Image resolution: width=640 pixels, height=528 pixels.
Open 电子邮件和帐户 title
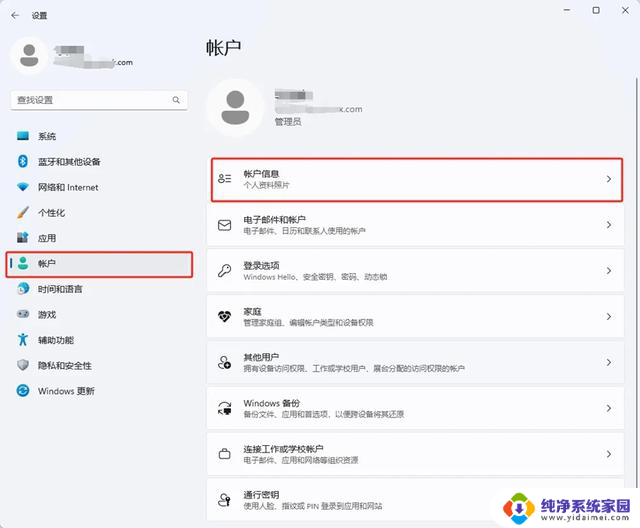[x=275, y=220]
